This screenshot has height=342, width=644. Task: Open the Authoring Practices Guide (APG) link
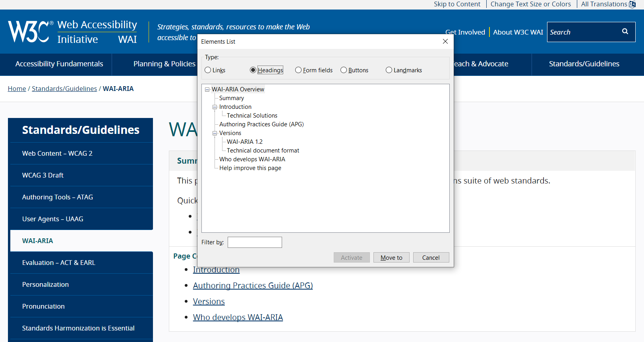253,286
